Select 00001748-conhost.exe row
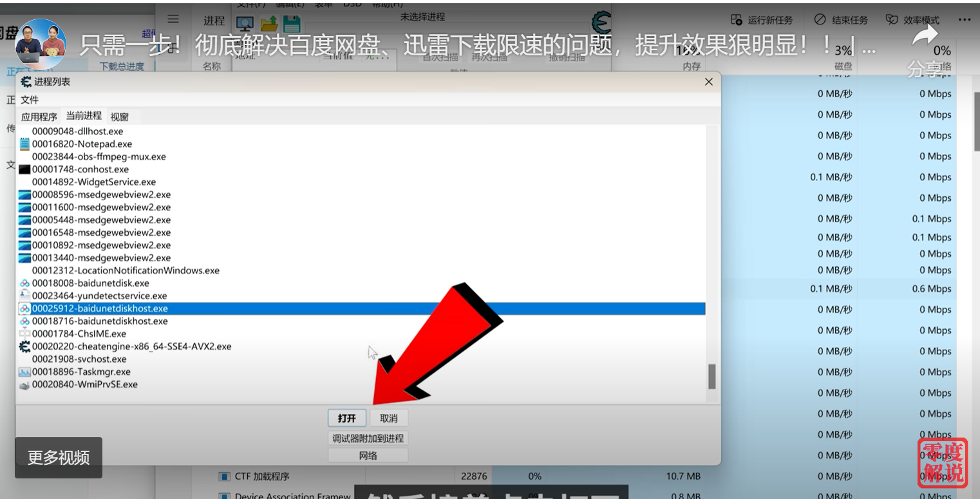This screenshot has height=499, width=980. tap(361, 169)
